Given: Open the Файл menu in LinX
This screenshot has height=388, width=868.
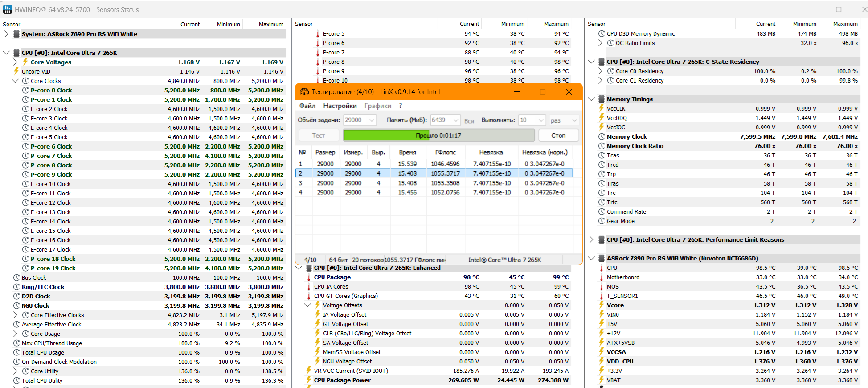Looking at the screenshot, I should coord(307,106).
